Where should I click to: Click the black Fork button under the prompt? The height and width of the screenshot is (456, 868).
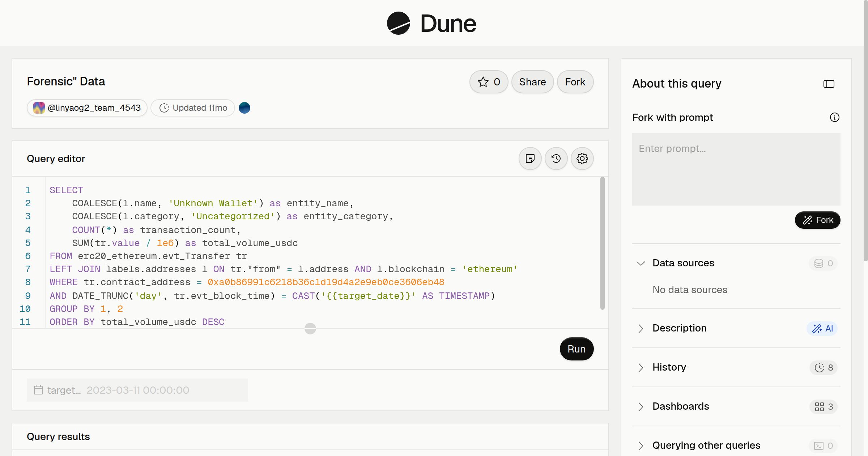tap(817, 220)
